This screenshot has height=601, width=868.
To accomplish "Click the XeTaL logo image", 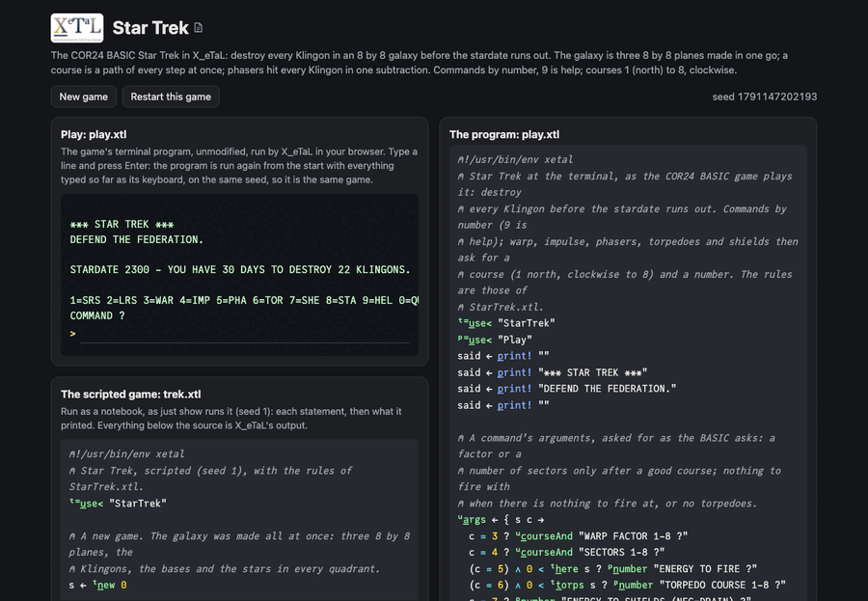I will pos(77,28).
